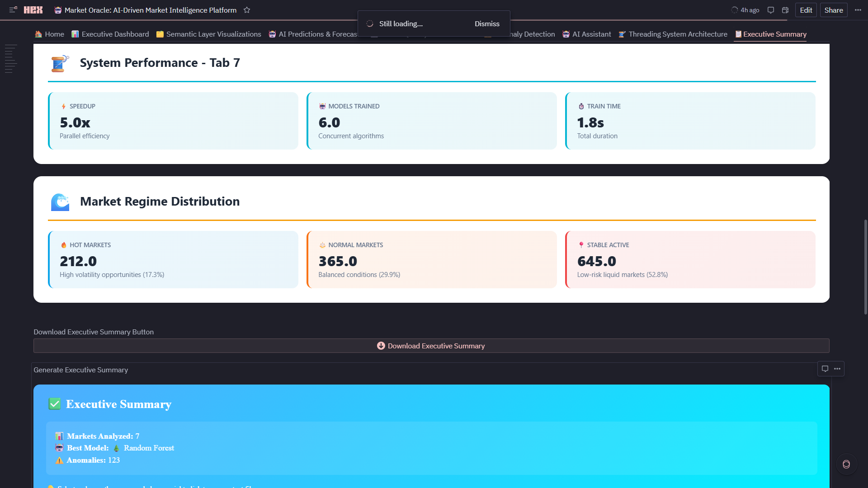Click Download Executive Summary button

[x=431, y=346]
